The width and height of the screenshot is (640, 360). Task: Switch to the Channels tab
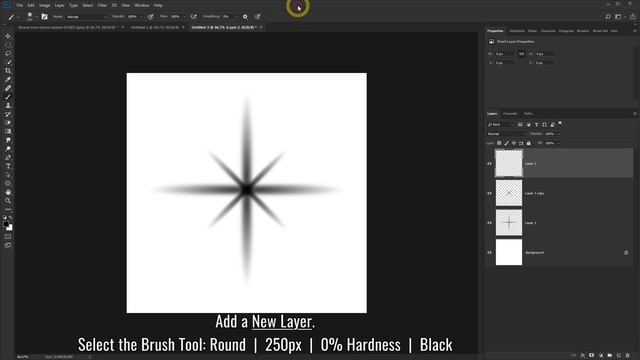510,113
